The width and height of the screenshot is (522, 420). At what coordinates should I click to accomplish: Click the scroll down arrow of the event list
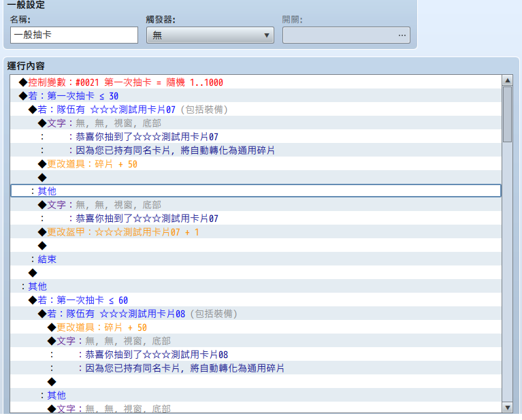(x=507, y=407)
